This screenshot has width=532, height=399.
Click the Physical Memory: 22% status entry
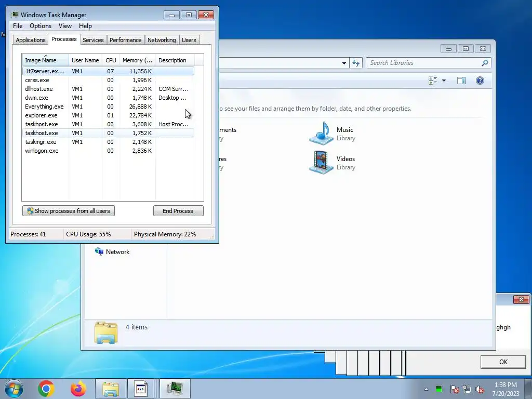coord(165,234)
